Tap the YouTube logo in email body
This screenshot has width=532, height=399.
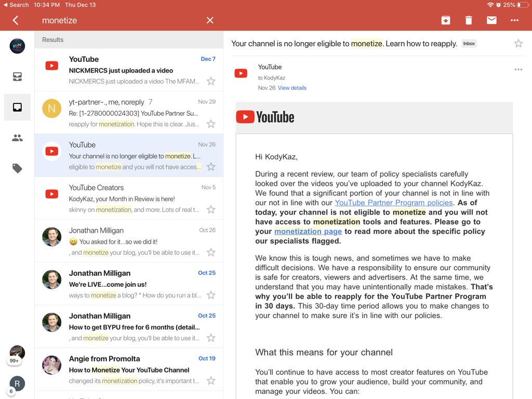pos(265,117)
